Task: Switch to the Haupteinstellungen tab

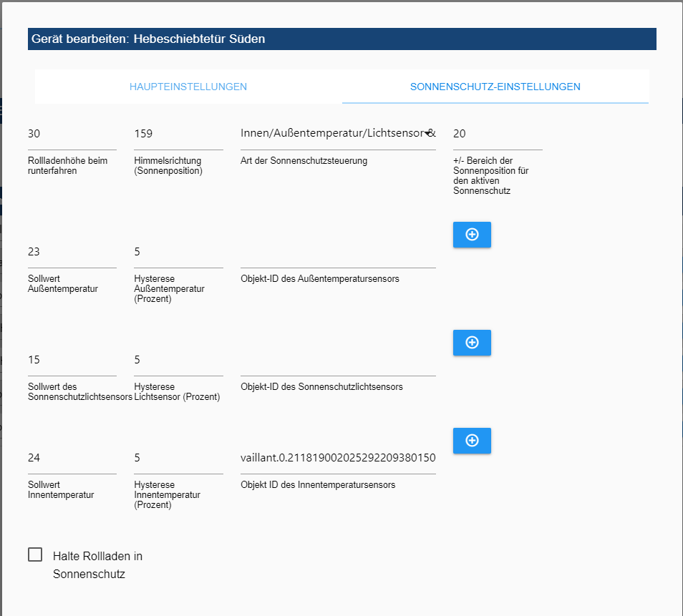Action: tap(188, 87)
